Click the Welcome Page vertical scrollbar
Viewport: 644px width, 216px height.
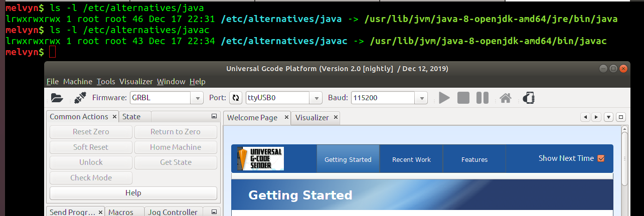[624, 170]
